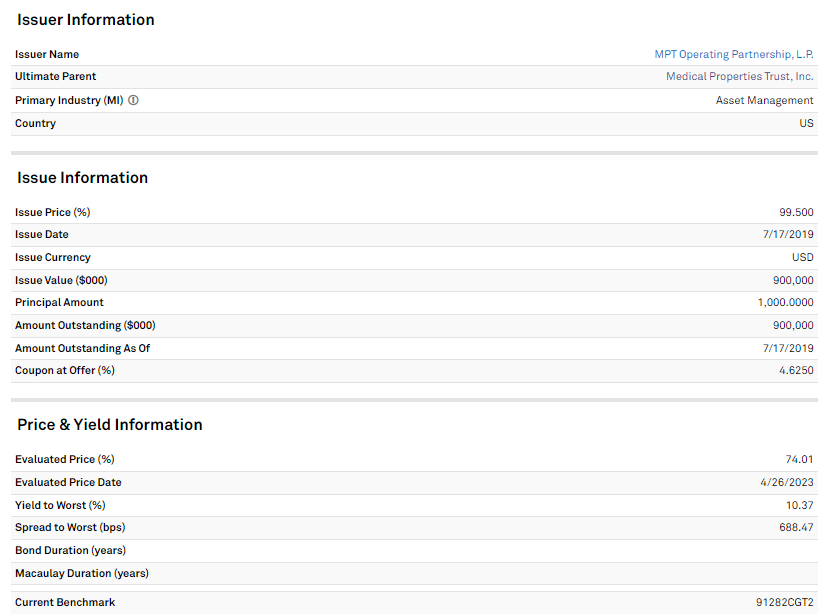Click the Issuer Information heading
This screenshot has width=823, height=616.
86,20
